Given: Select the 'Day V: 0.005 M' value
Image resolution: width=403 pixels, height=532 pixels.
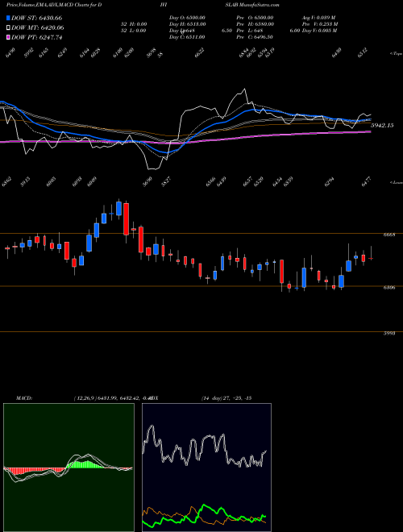Looking at the screenshot, I should (x=320, y=31).
